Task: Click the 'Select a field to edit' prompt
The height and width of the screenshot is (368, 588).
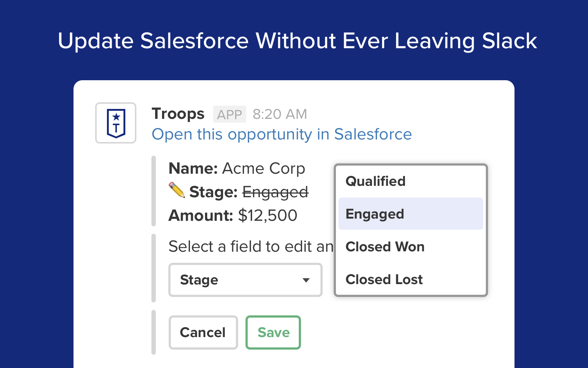Action: click(x=251, y=247)
